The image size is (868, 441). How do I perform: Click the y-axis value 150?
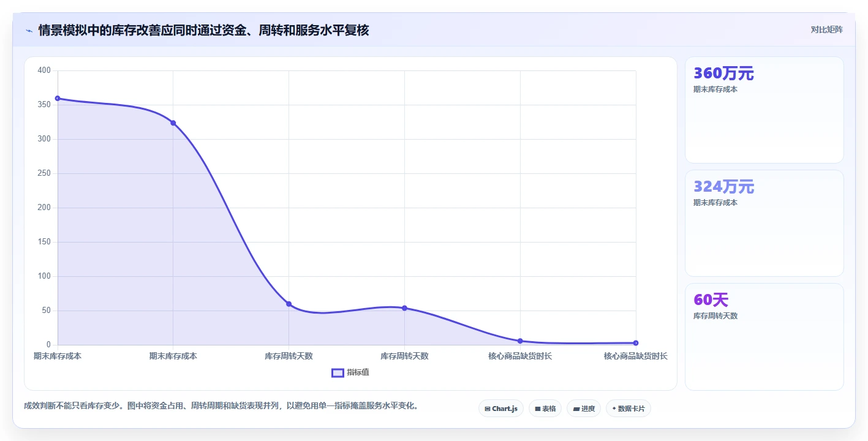pyautogui.click(x=44, y=242)
